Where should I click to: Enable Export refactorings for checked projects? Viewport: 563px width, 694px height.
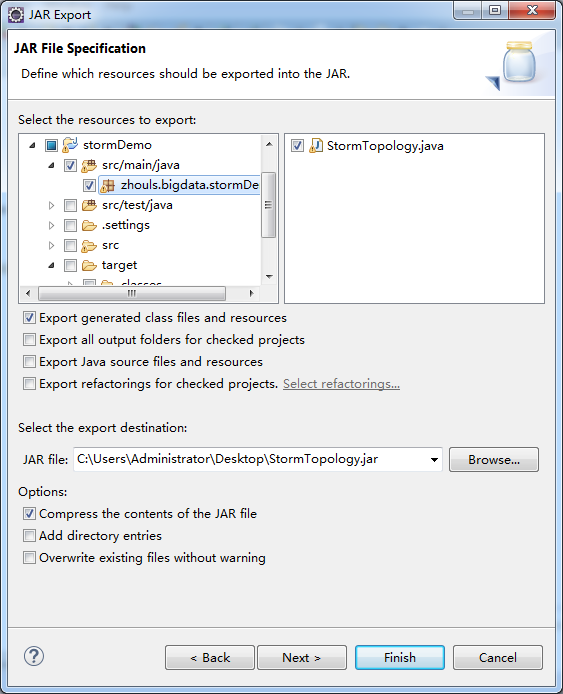tap(29, 383)
